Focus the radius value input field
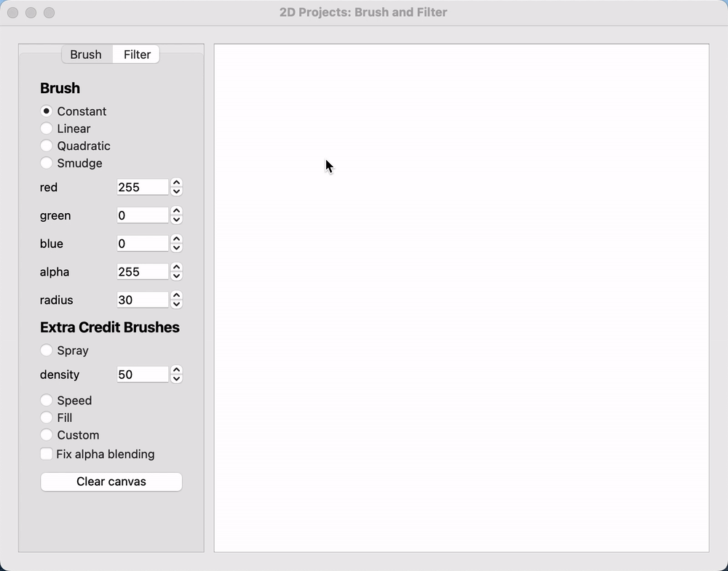This screenshot has height=571, width=728. click(142, 300)
